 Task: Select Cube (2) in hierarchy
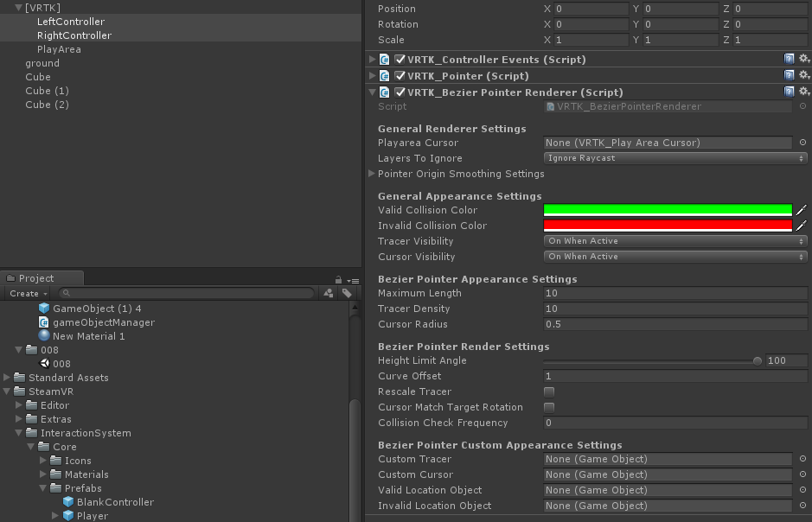pos(47,105)
